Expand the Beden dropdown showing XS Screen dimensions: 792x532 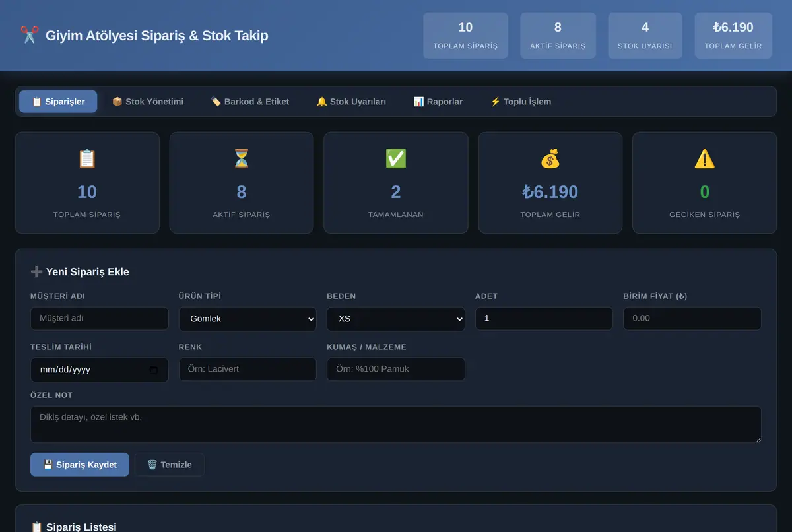click(396, 319)
